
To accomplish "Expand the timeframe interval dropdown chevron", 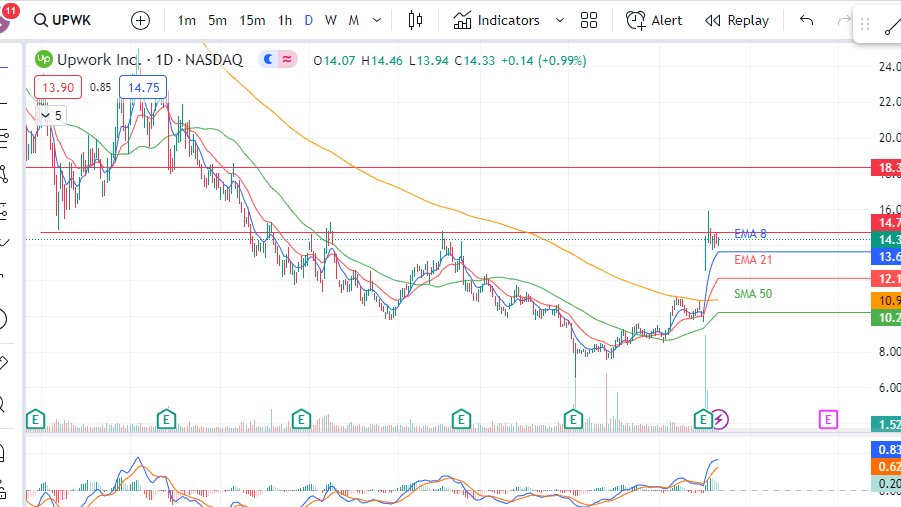I will click(377, 21).
